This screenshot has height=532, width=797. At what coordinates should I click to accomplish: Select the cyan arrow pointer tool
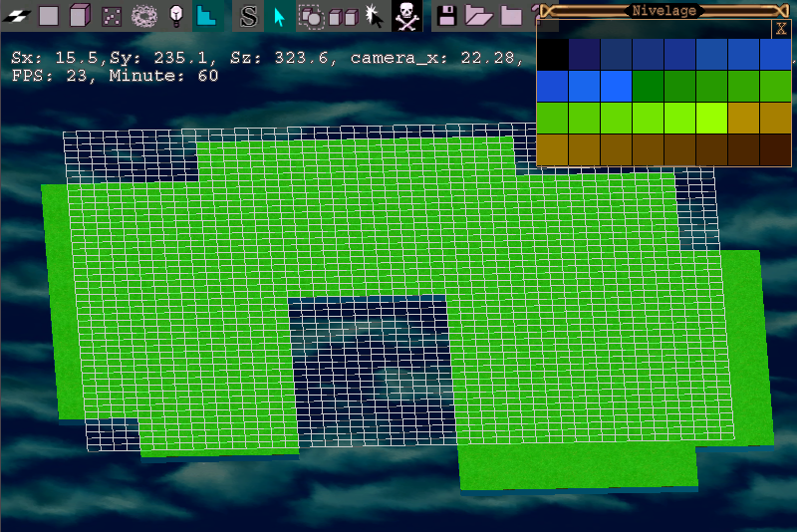[x=279, y=17]
